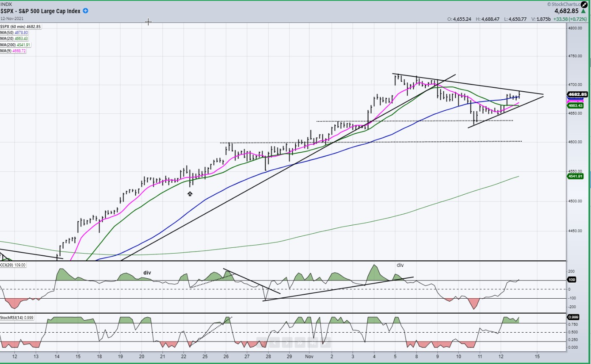Click the green up triangle beside 4,682.85
Image resolution: width=591 pixels, height=364 pixels.
coord(584,12)
